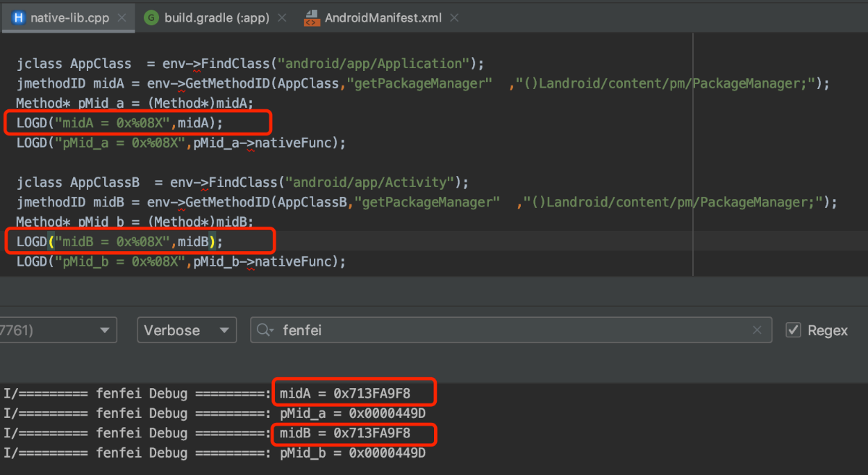This screenshot has height=475, width=868.
Task: Click the Method* pMid_a assignment line
Action: [x=135, y=103]
